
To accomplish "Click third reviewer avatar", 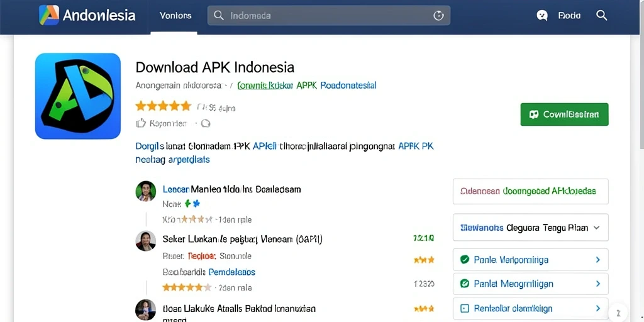I will (146, 309).
